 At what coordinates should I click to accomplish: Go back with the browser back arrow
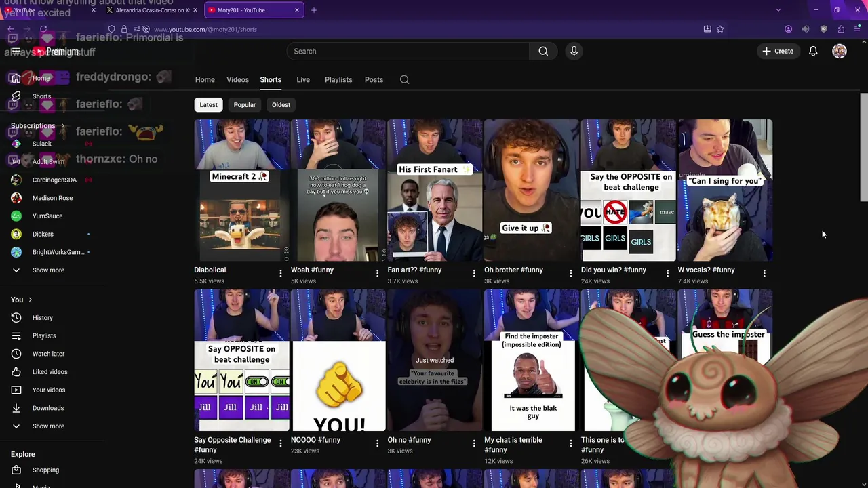coord(11,29)
